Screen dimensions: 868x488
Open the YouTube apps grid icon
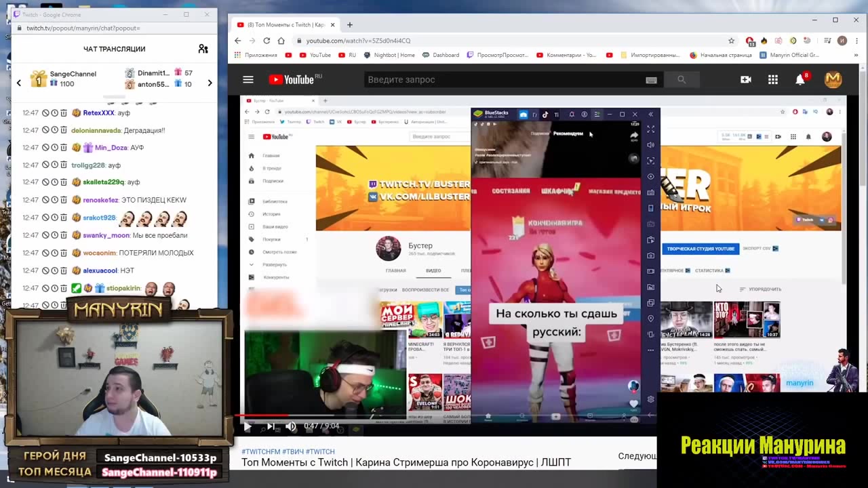click(x=772, y=79)
